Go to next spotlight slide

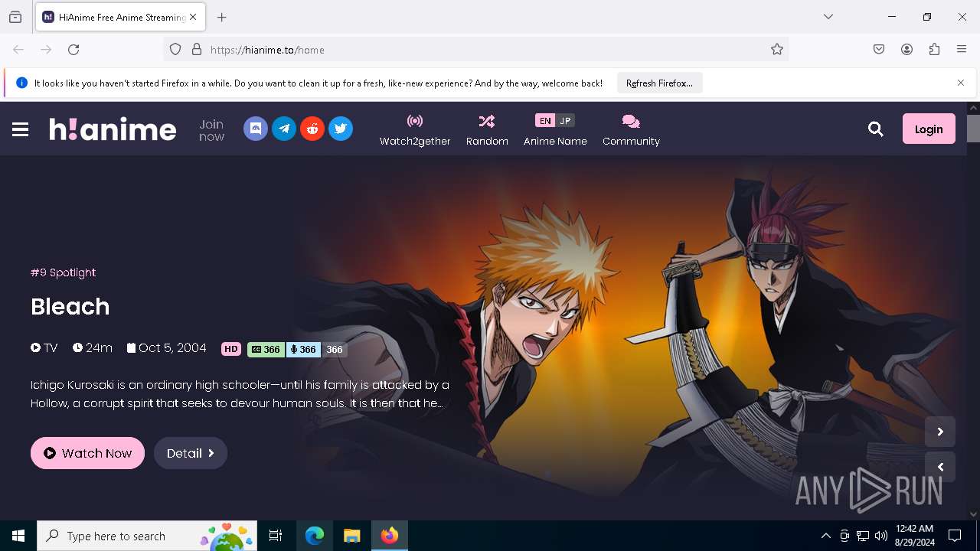click(940, 432)
